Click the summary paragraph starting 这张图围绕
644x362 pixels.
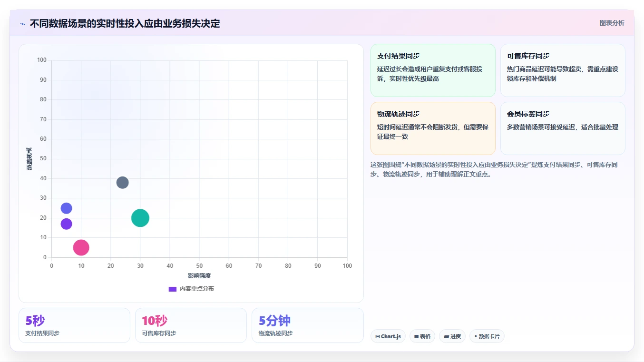494,169
